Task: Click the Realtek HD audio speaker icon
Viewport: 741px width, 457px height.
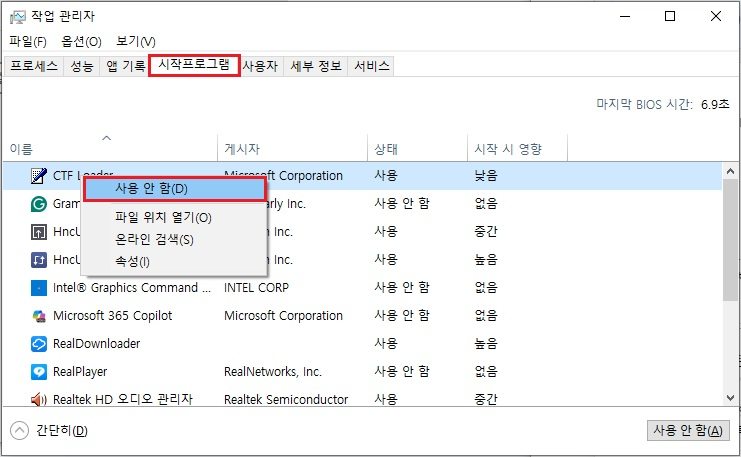Action: click(x=38, y=400)
